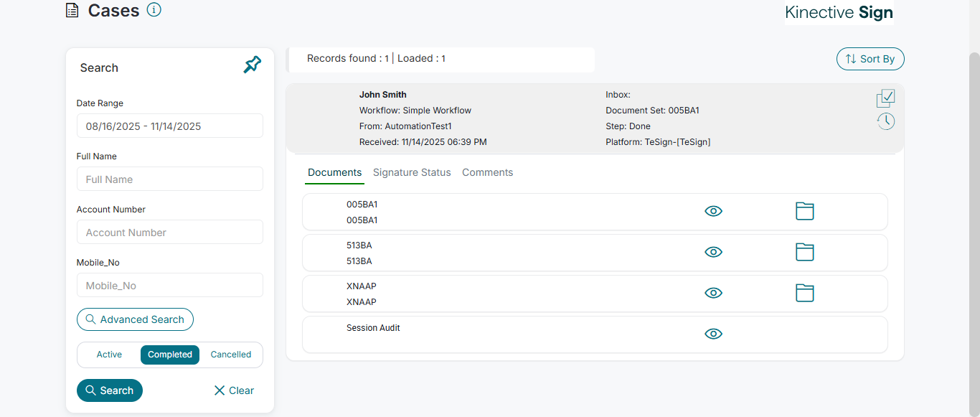Click the Cases document icon in header
Image resolution: width=980 pixels, height=417 pixels.
pyautogui.click(x=72, y=11)
